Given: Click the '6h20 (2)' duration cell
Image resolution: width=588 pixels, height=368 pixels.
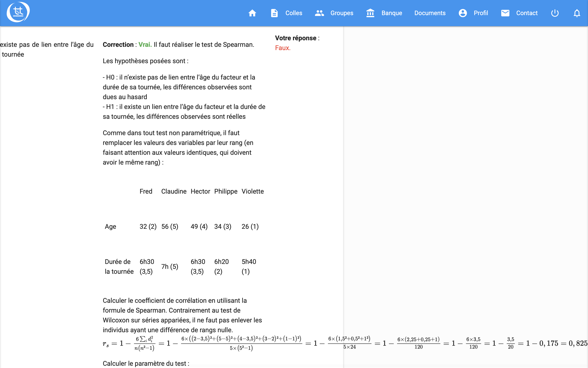Looking at the screenshot, I should pyautogui.click(x=221, y=267).
